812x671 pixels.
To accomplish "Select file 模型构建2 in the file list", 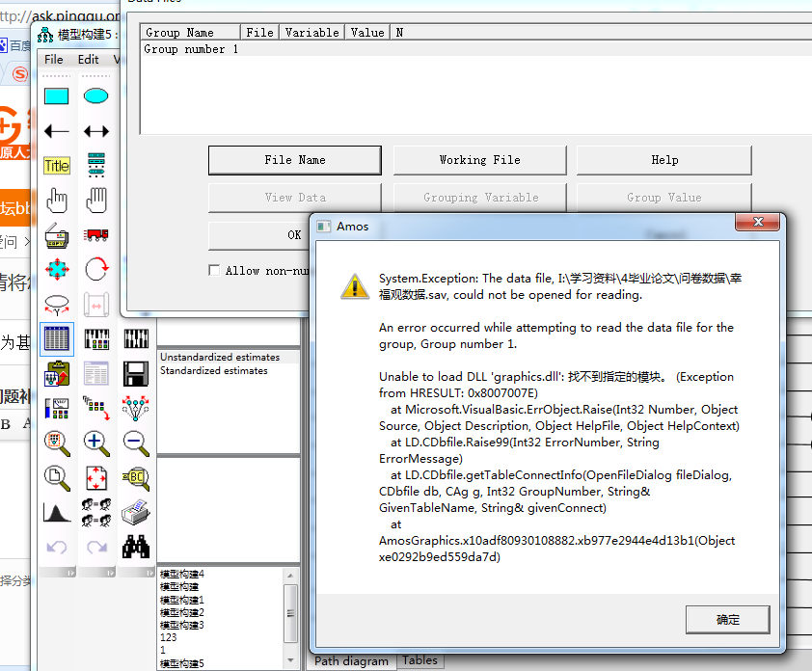I will point(182,612).
